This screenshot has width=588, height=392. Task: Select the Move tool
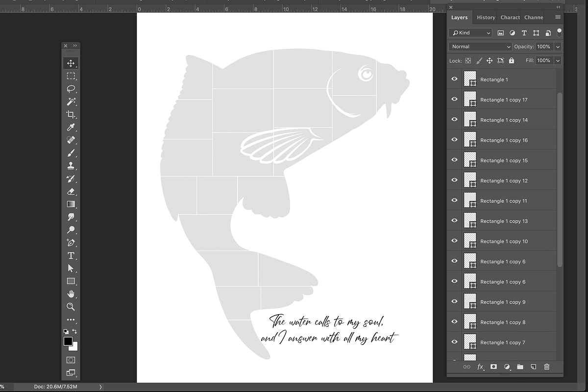point(71,63)
